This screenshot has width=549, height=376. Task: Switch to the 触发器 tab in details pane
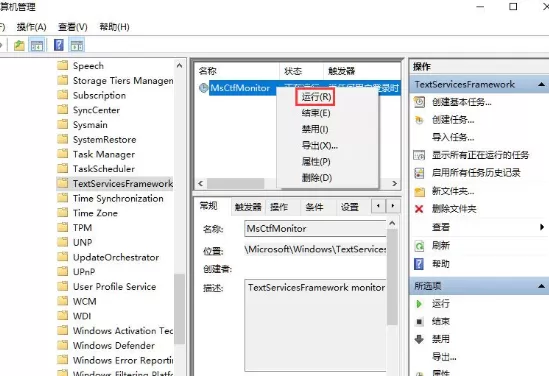pyautogui.click(x=248, y=207)
